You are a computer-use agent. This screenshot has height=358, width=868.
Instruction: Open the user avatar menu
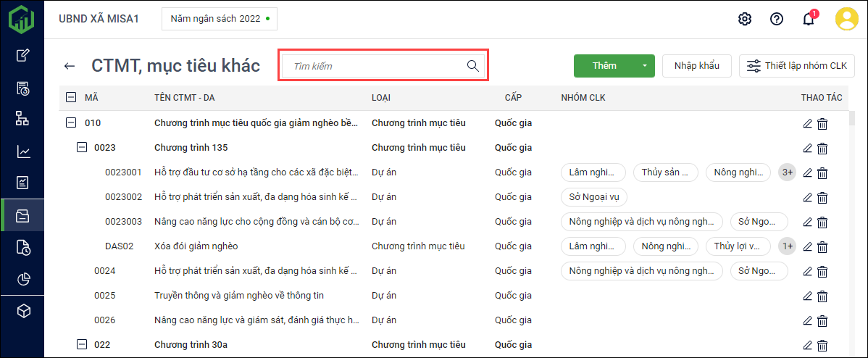click(846, 19)
